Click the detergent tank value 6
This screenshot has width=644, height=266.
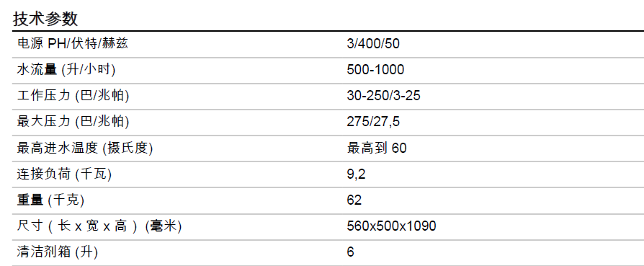(x=350, y=252)
